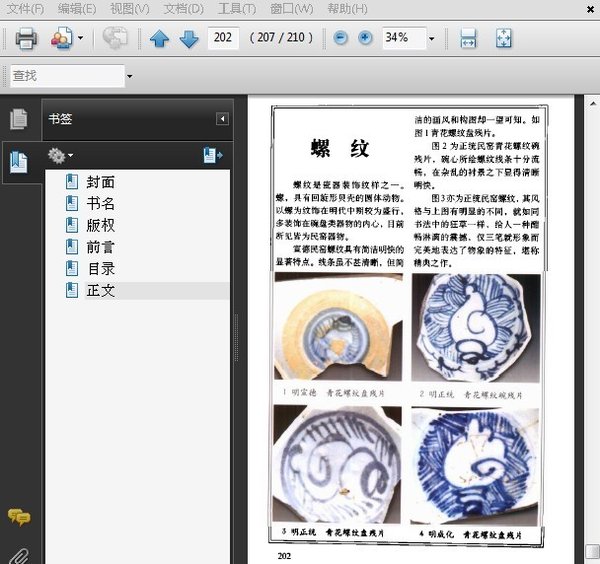This screenshot has width=600, height=564.
Task: Open the Bookmarks panel icon
Action: [19, 162]
